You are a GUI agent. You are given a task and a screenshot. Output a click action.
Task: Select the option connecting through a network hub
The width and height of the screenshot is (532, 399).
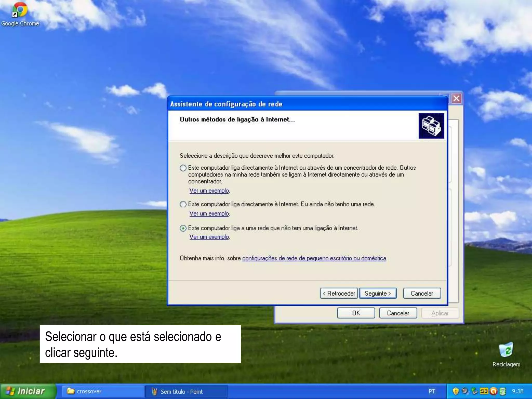tap(183, 168)
